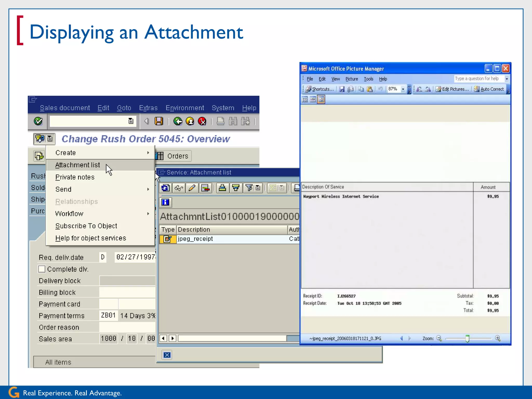Viewport: 532px width, 399px height.
Task: Choose Subscribe To Object menu entry
Action: click(101, 226)
